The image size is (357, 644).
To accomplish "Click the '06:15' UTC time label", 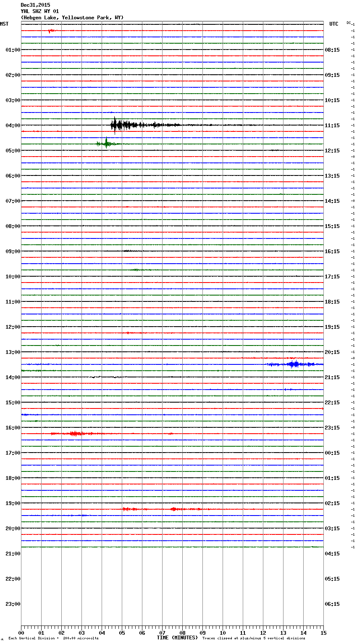I will (332, 604).
